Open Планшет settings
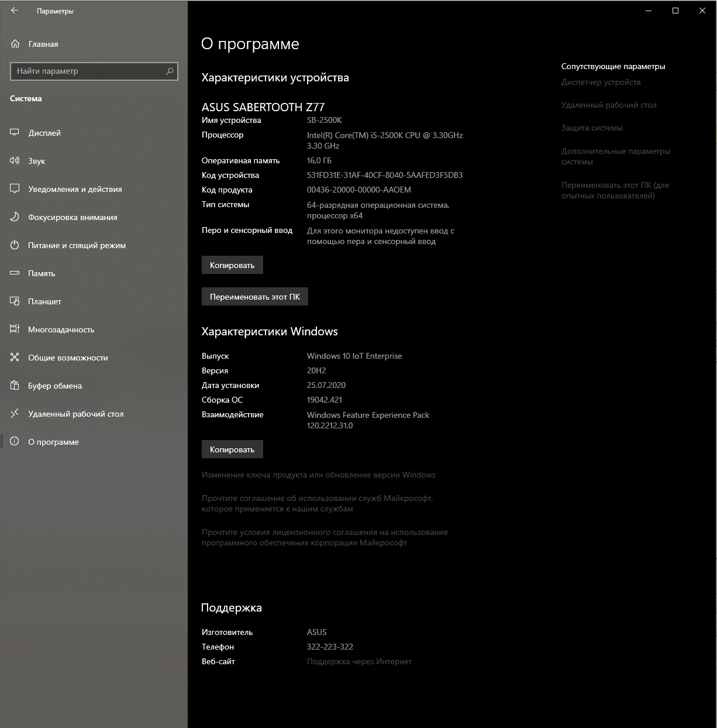This screenshot has width=717, height=728. [94, 301]
